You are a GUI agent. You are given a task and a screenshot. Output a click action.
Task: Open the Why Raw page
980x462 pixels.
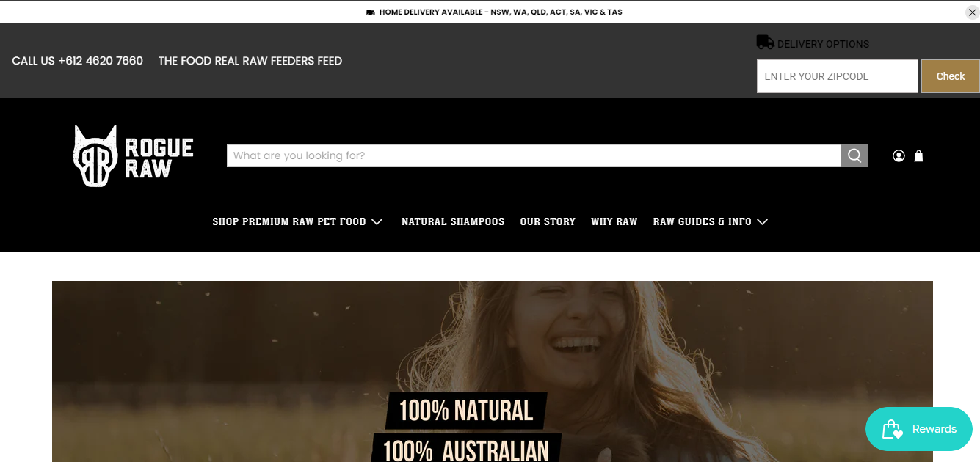pyautogui.click(x=614, y=221)
